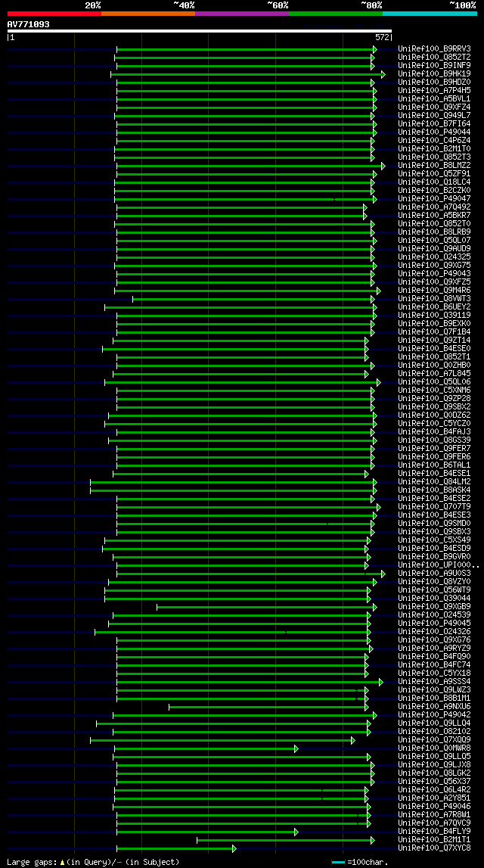
Task: Click hit UniRef100_A2Y851
Action: (x=434, y=798)
